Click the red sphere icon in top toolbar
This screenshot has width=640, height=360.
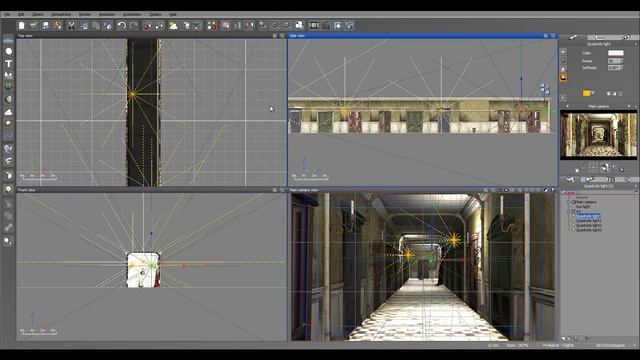[147, 25]
